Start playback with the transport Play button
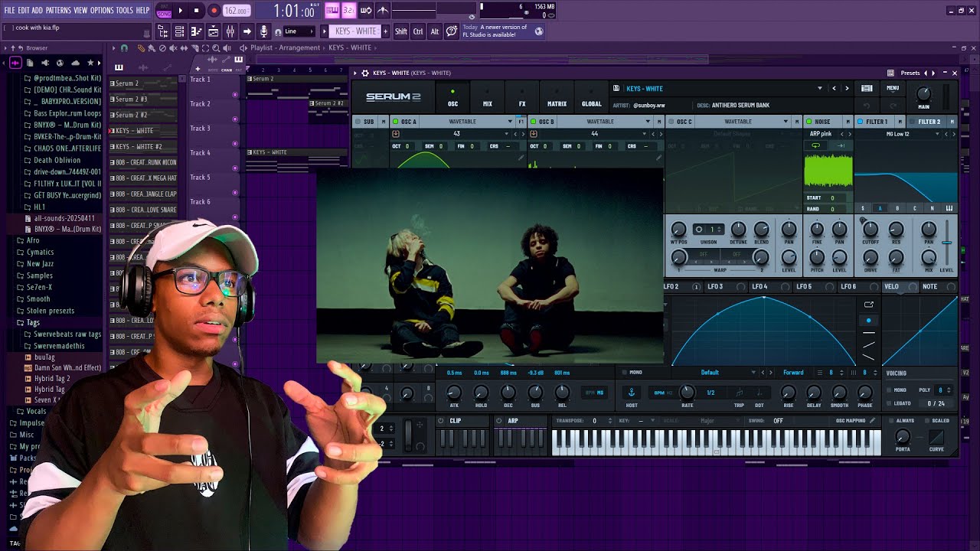 click(181, 11)
